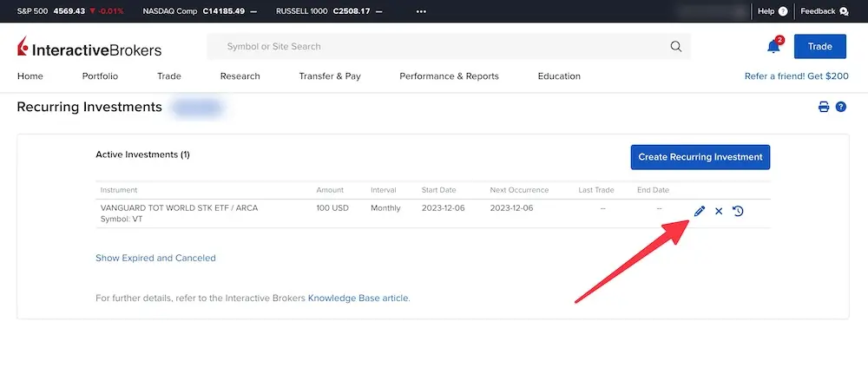The height and width of the screenshot is (374, 868).
Task: Click the End Date column header
Action: point(654,190)
